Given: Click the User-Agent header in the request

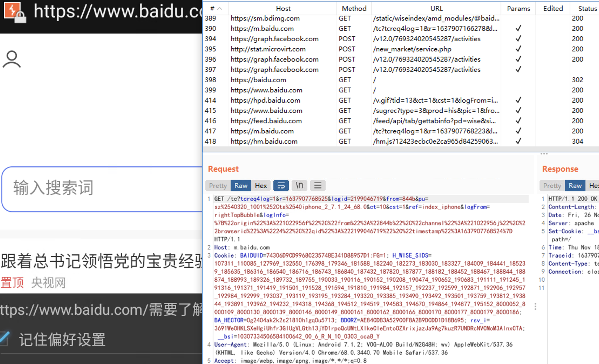Looking at the screenshot, I should (x=363, y=349).
